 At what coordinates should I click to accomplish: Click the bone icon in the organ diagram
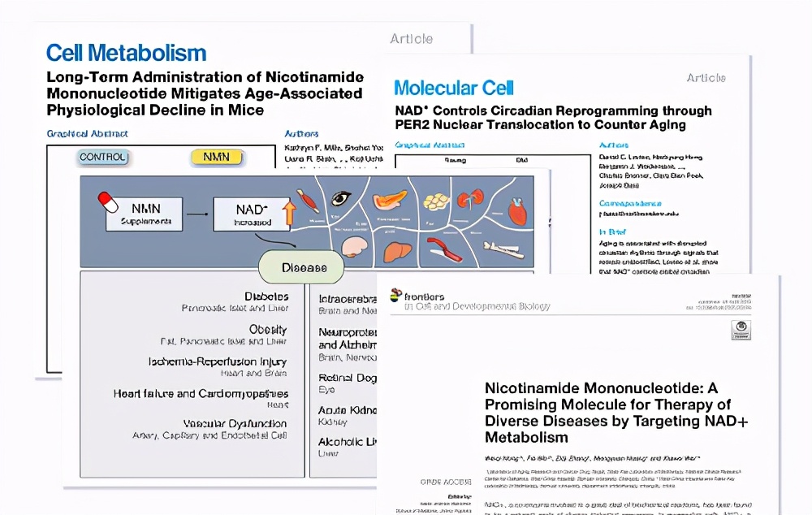(504, 250)
